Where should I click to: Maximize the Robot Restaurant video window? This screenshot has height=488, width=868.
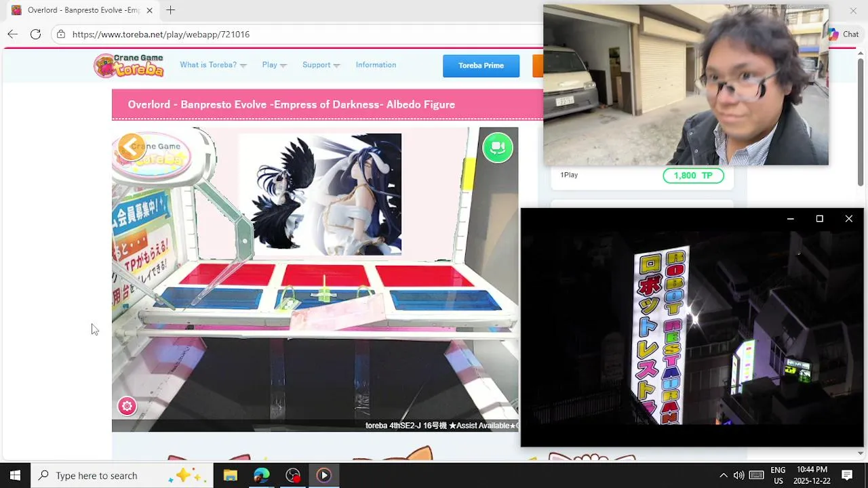point(819,219)
